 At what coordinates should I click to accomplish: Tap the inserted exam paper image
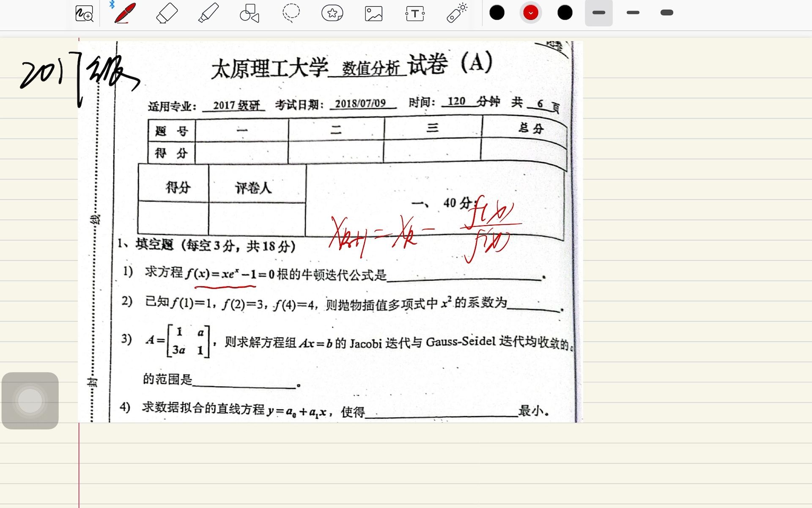(331, 232)
